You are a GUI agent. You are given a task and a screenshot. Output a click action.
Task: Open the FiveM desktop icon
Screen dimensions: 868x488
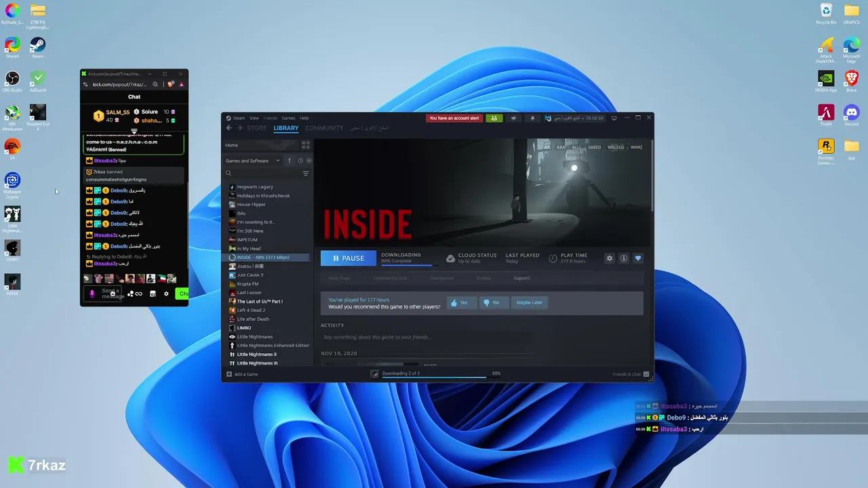pyautogui.click(x=826, y=115)
